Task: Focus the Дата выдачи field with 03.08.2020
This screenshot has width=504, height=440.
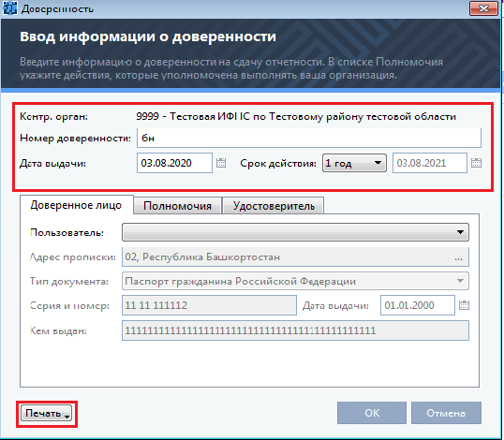Action: pyautogui.click(x=174, y=163)
